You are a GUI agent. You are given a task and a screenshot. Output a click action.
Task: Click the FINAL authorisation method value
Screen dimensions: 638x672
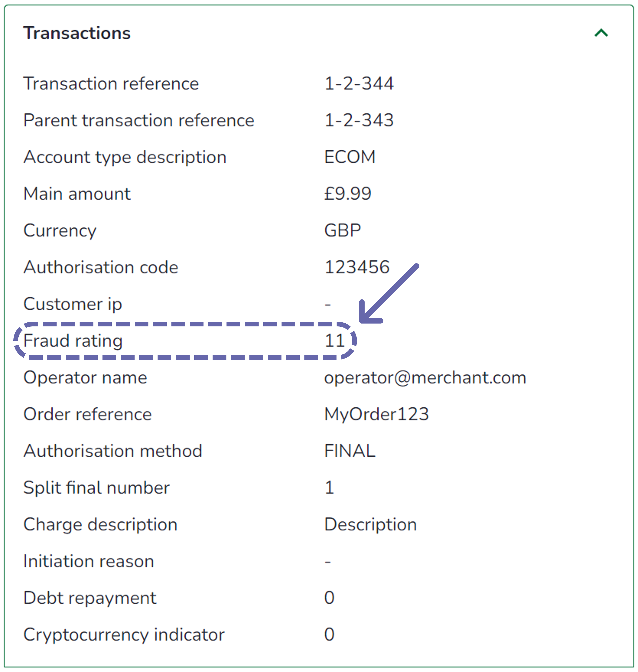350,451
